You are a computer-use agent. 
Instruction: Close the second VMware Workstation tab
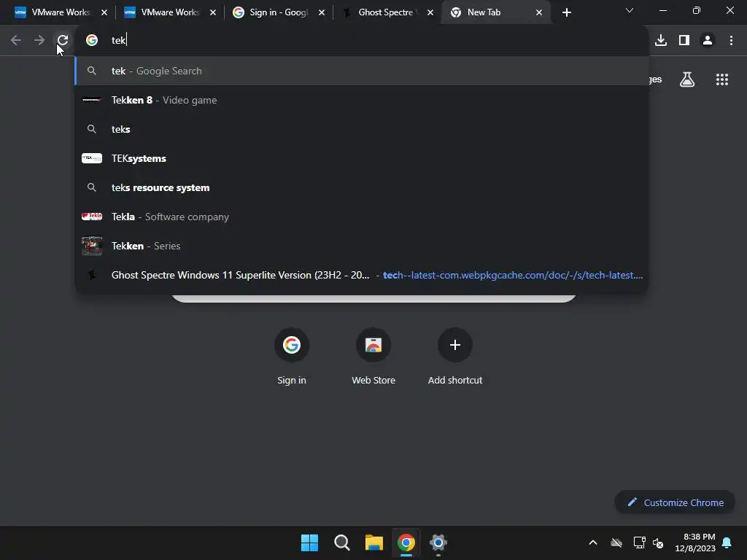(213, 13)
